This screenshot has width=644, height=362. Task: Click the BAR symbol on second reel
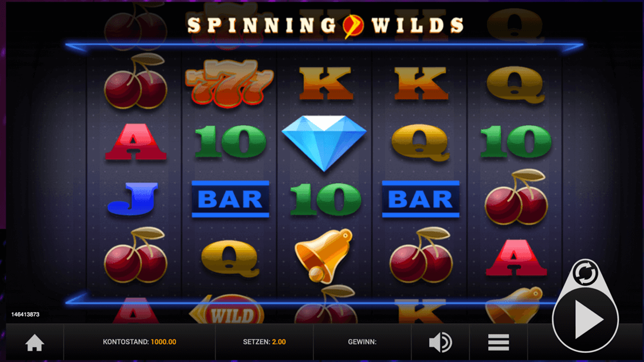click(230, 199)
